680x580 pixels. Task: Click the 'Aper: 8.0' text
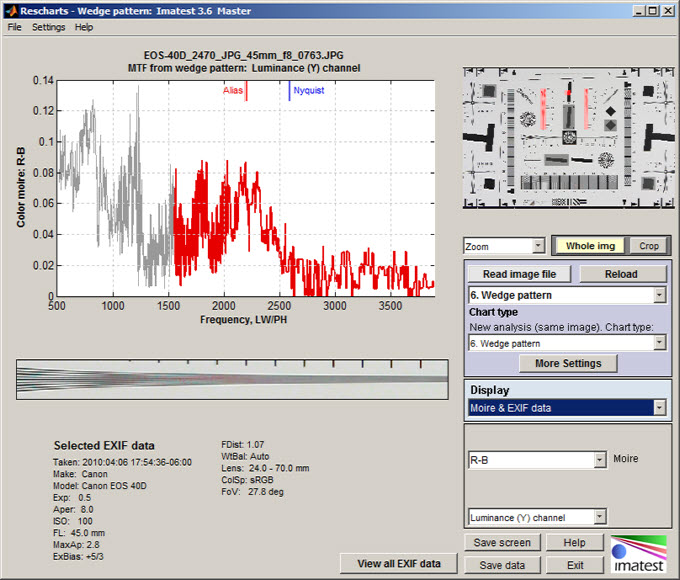(x=73, y=509)
